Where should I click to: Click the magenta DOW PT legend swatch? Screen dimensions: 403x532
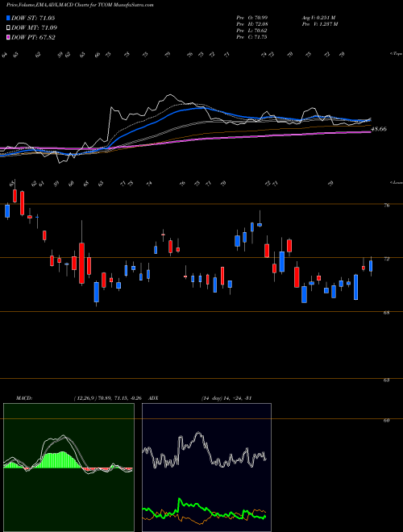pos(8,37)
